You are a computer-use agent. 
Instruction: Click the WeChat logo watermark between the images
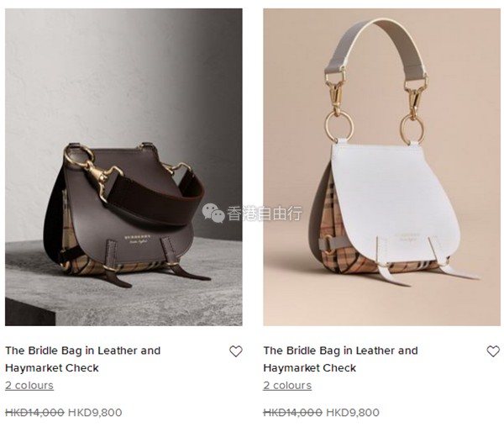coord(213,213)
